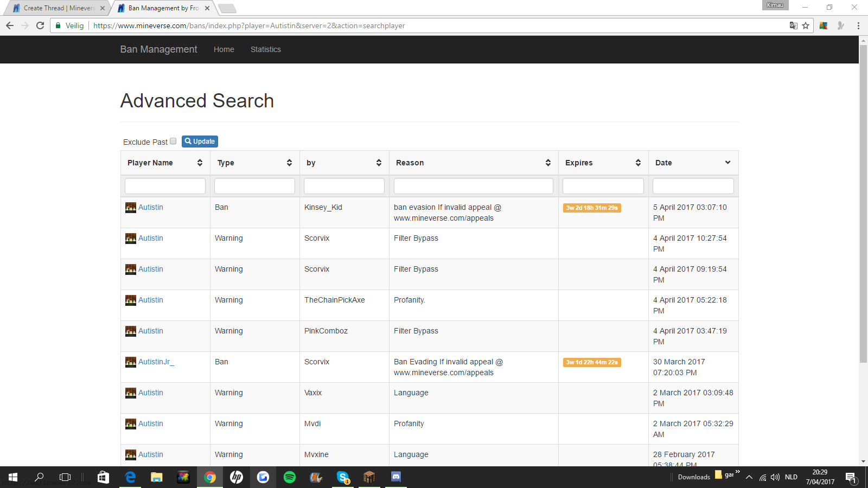
Task: Sort the table by Type column
Action: click(x=255, y=163)
